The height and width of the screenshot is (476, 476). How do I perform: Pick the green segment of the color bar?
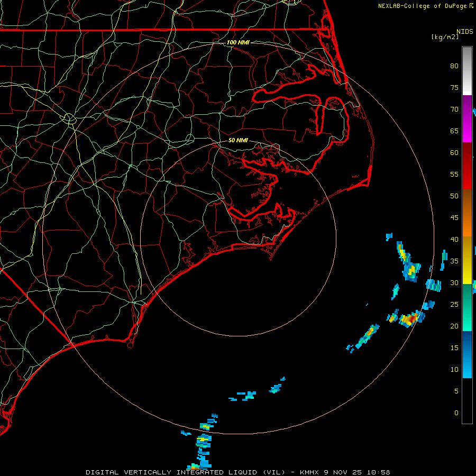467,307
